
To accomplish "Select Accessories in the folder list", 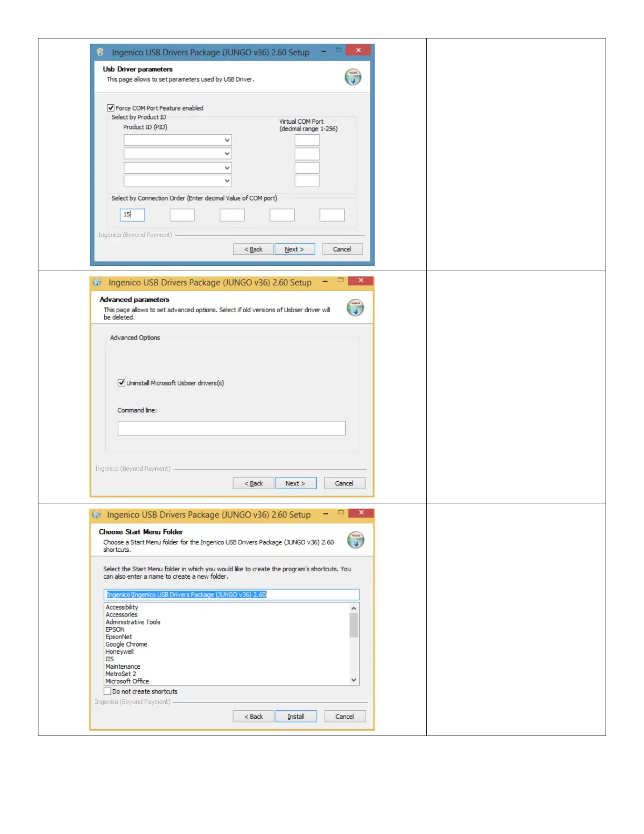I will point(122,614).
